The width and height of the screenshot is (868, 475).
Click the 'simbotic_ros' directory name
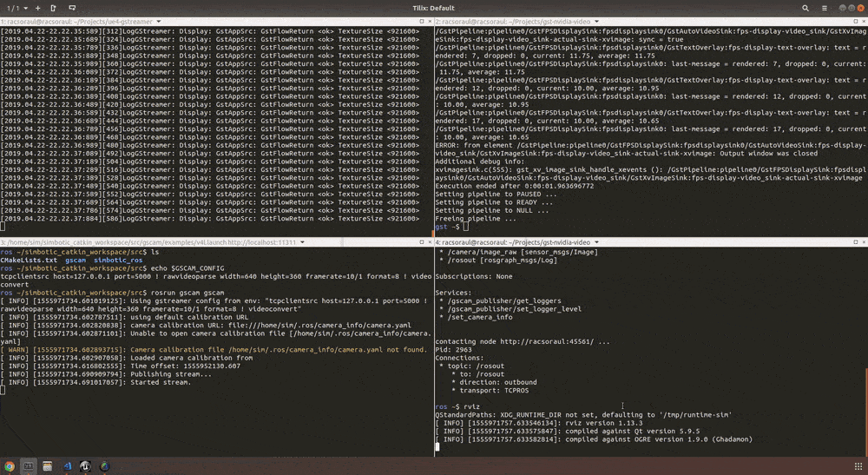[x=118, y=260]
